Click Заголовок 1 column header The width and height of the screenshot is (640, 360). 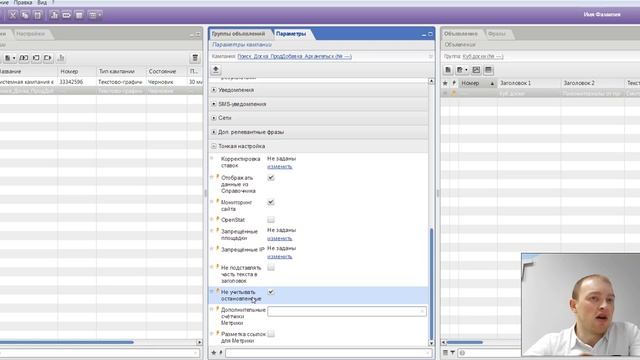529,83
